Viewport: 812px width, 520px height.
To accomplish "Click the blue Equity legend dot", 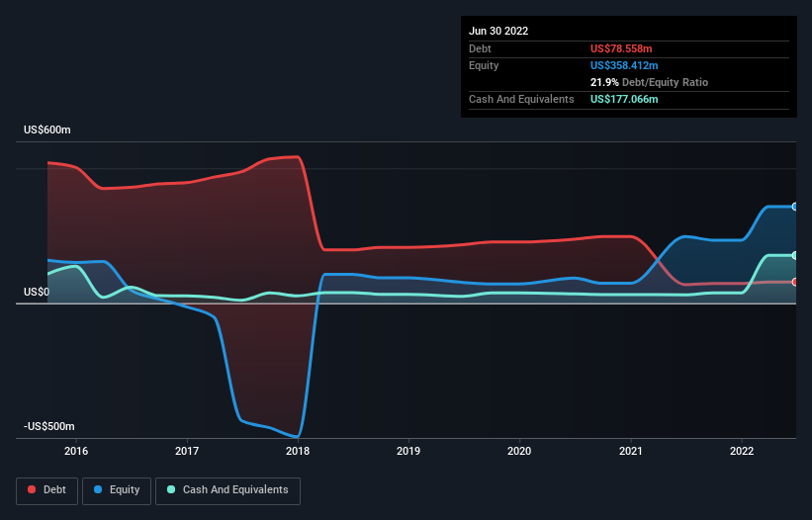I will click(98, 489).
